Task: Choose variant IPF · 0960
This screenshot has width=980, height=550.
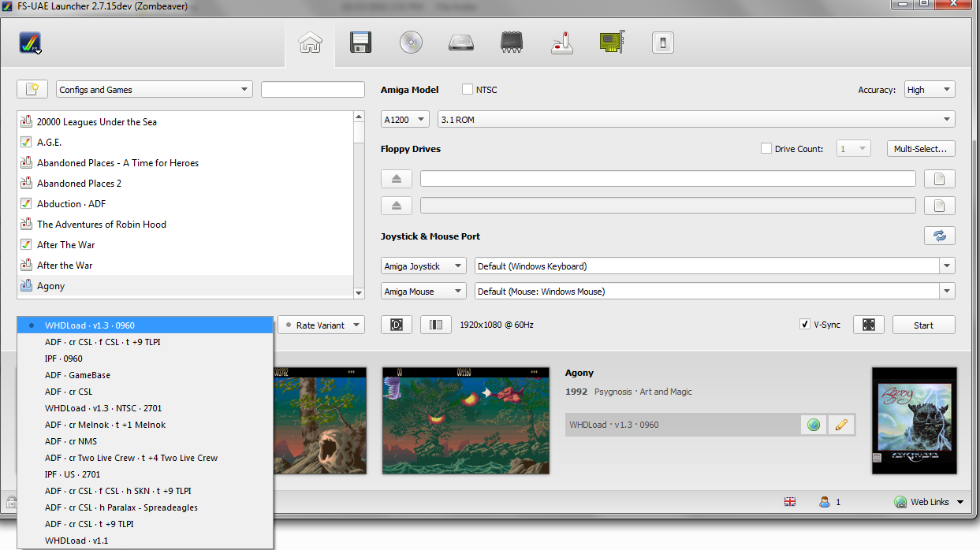Action: point(145,359)
